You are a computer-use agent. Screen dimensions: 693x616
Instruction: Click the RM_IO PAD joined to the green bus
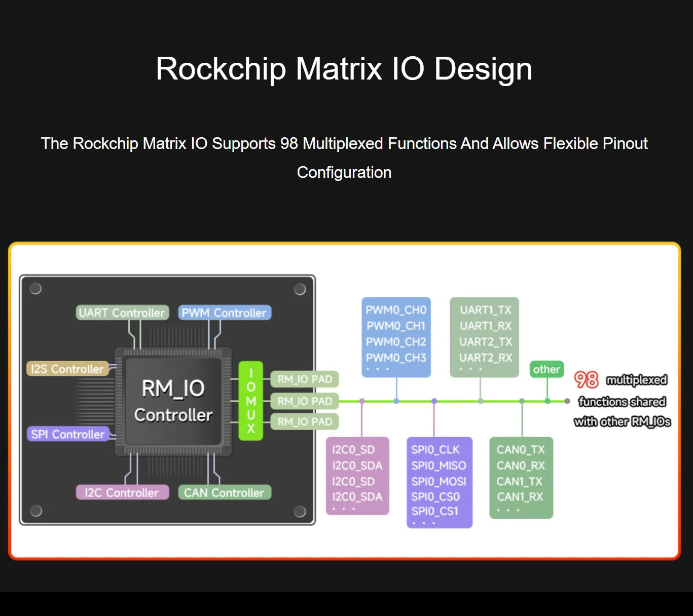tap(305, 401)
